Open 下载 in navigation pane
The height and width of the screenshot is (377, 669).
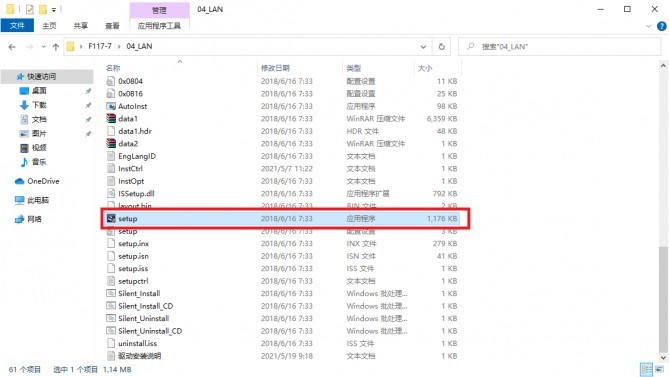[x=39, y=105]
